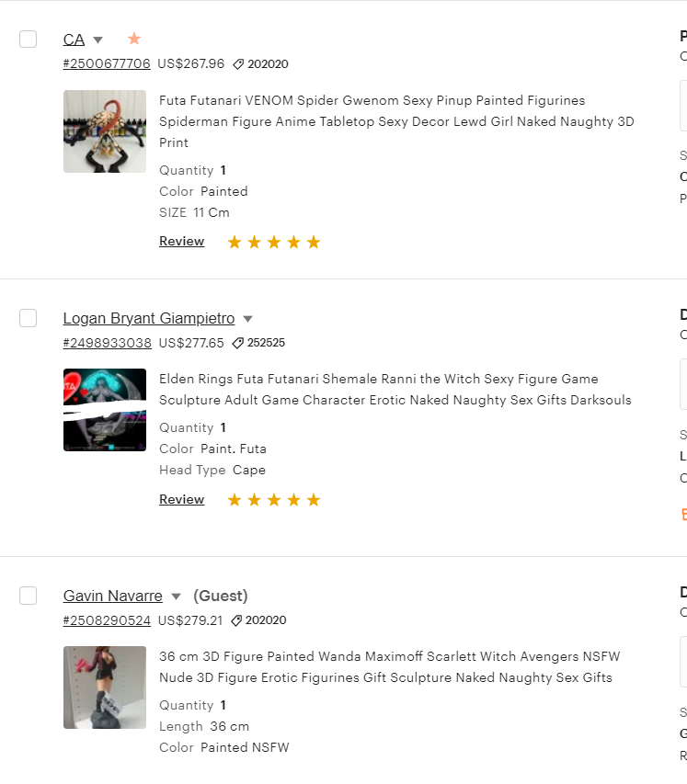687x784 pixels.
Task: Open Wanda Maximoff figure thumbnail
Action: coord(105,687)
